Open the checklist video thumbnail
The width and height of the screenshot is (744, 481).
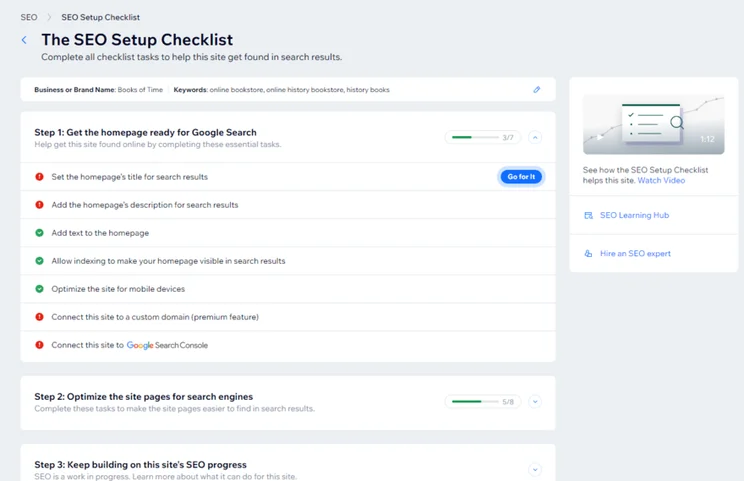click(x=653, y=124)
